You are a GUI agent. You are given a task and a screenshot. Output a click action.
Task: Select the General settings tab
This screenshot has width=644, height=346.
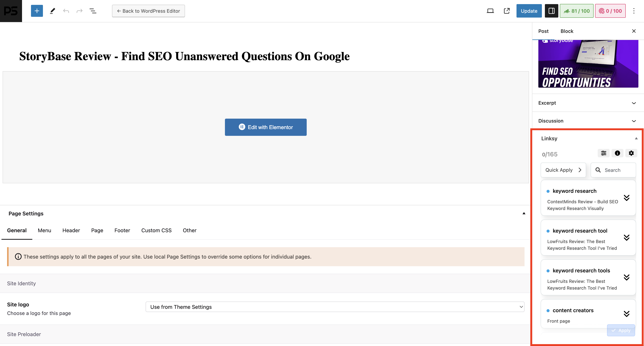coord(17,230)
